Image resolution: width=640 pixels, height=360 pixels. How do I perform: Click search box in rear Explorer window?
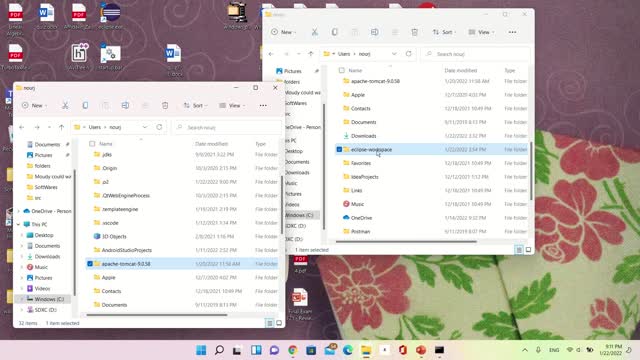click(476, 54)
